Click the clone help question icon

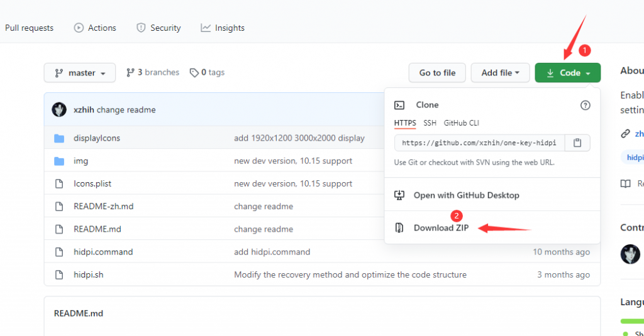[x=586, y=105]
